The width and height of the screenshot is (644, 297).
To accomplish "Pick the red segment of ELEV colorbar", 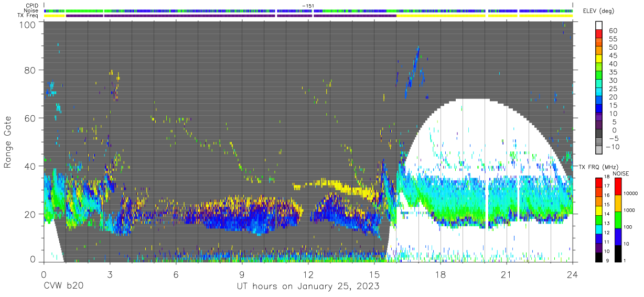I will pos(599,34).
